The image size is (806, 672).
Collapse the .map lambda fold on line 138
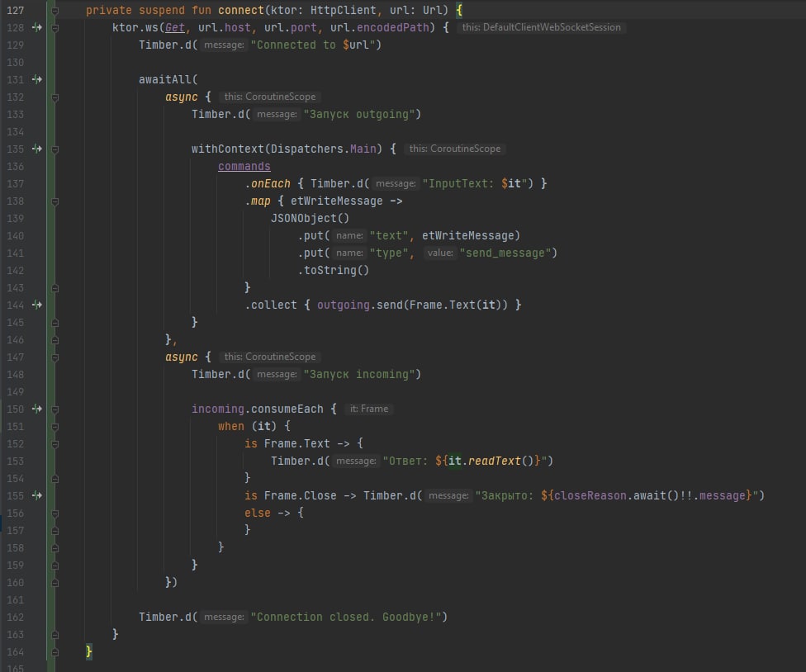click(x=55, y=201)
